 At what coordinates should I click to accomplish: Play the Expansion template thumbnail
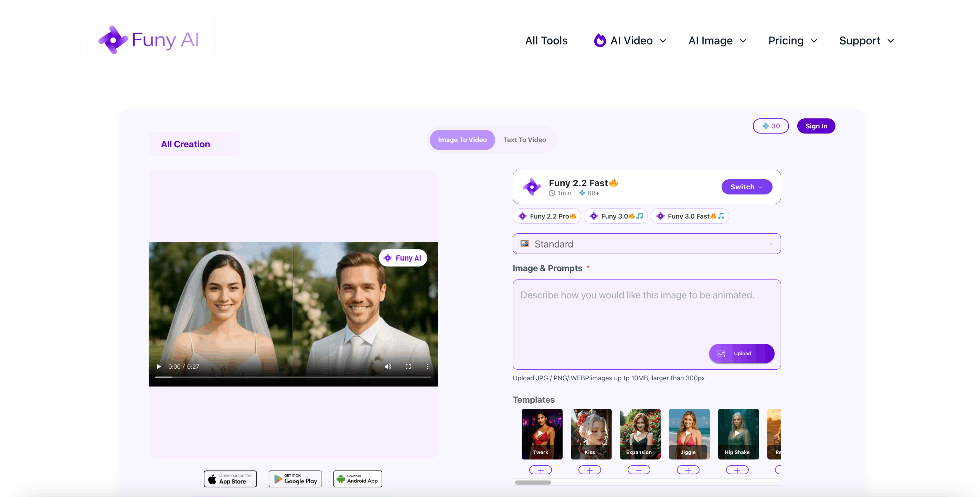click(x=640, y=434)
